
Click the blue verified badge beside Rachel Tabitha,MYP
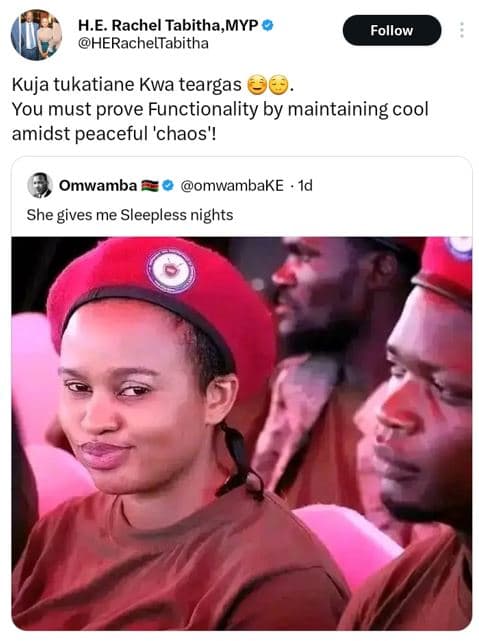267,25
